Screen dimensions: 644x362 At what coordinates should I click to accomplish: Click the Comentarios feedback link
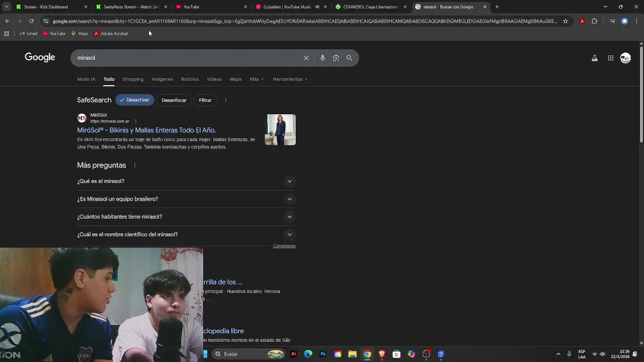(284, 246)
